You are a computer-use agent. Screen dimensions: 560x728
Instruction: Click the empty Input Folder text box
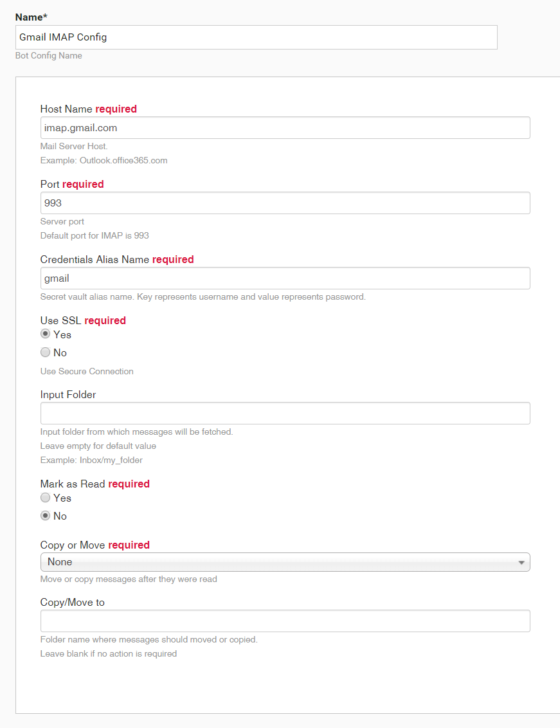[285, 414]
